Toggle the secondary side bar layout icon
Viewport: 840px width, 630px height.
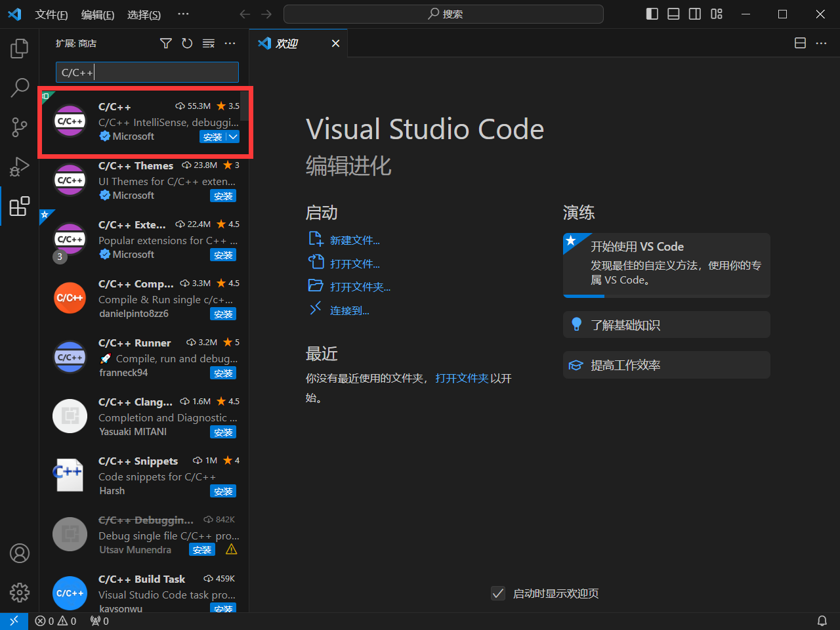coord(695,14)
